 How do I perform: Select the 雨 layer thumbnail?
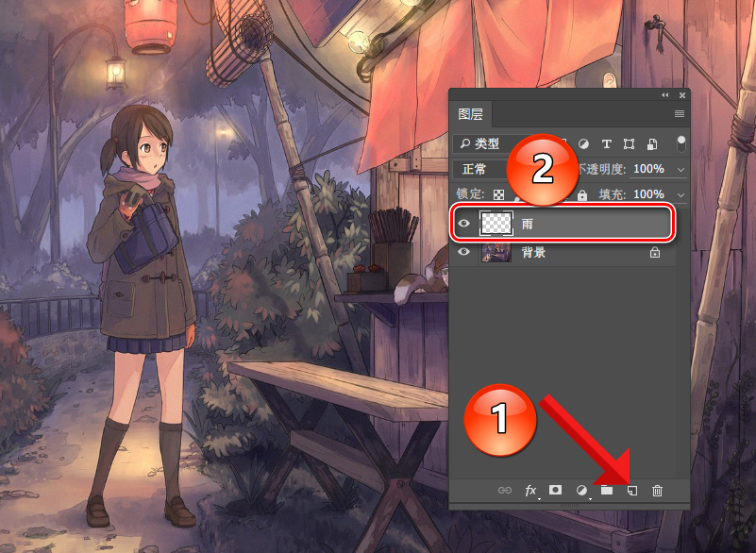click(496, 224)
